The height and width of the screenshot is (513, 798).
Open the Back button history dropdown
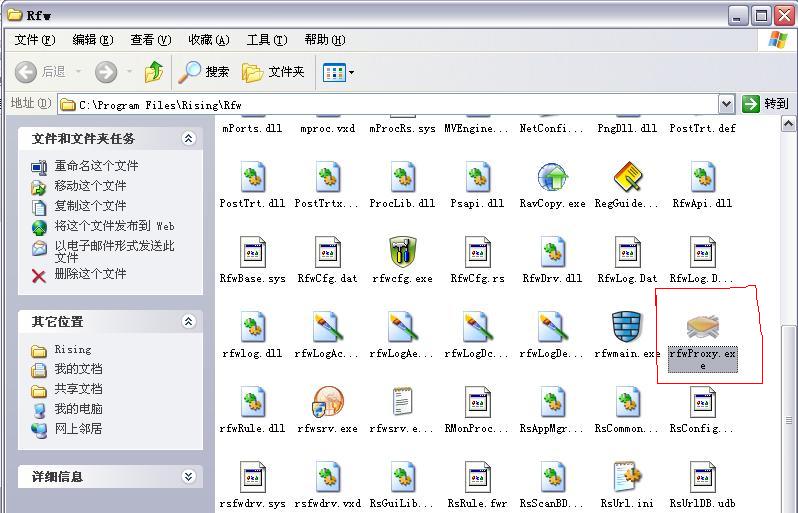[78, 72]
